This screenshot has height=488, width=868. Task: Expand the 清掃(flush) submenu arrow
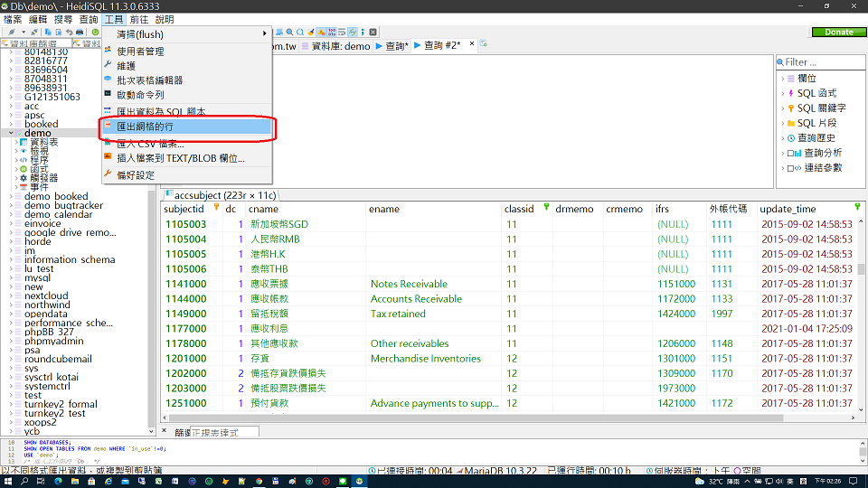[265, 33]
